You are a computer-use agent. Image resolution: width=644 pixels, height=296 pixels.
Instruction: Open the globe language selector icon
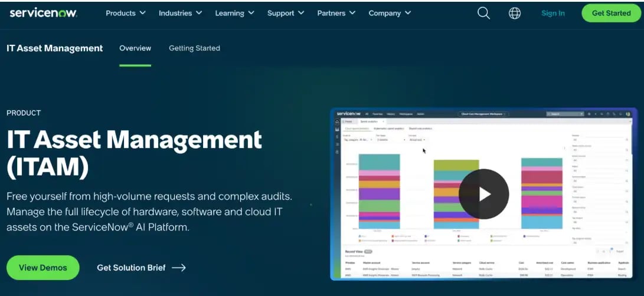click(515, 13)
